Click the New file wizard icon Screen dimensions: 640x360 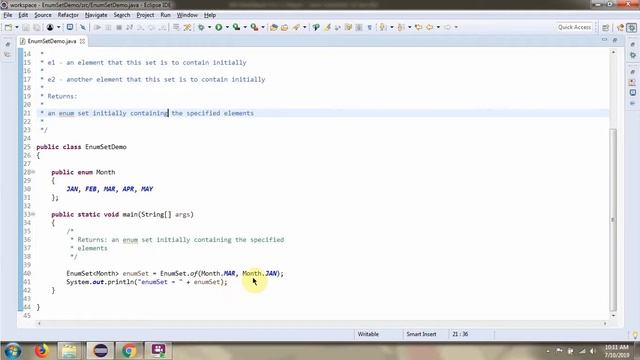(9, 27)
